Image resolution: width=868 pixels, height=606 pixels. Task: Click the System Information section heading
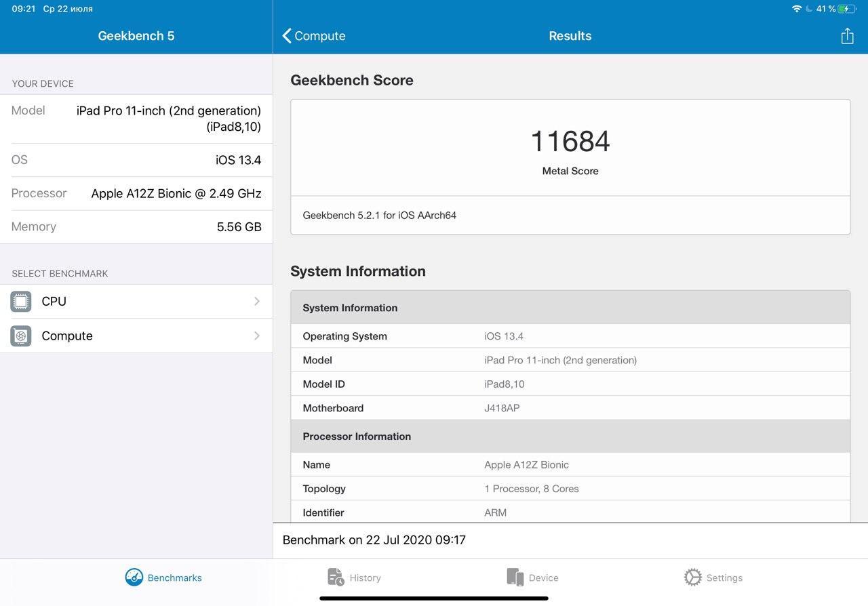pos(358,271)
